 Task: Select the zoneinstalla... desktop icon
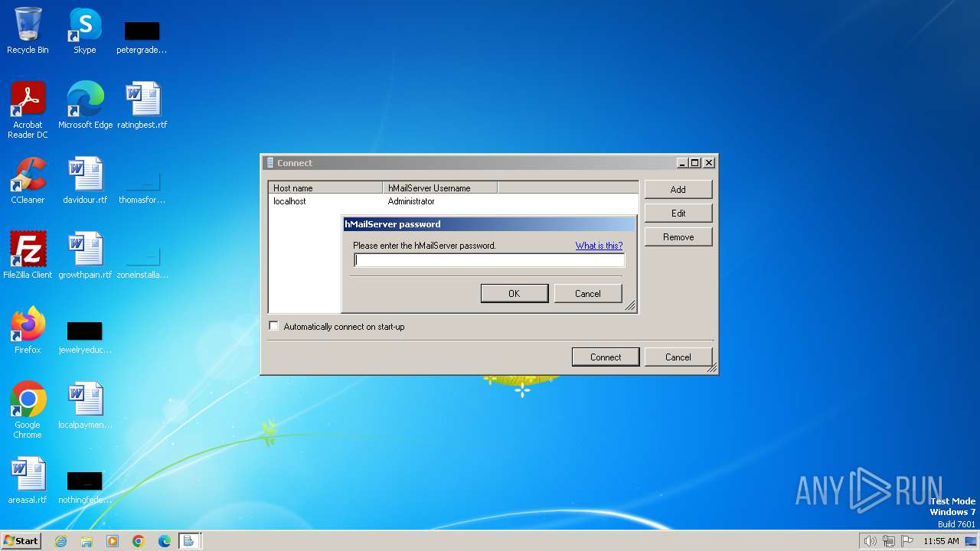click(142, 261)
